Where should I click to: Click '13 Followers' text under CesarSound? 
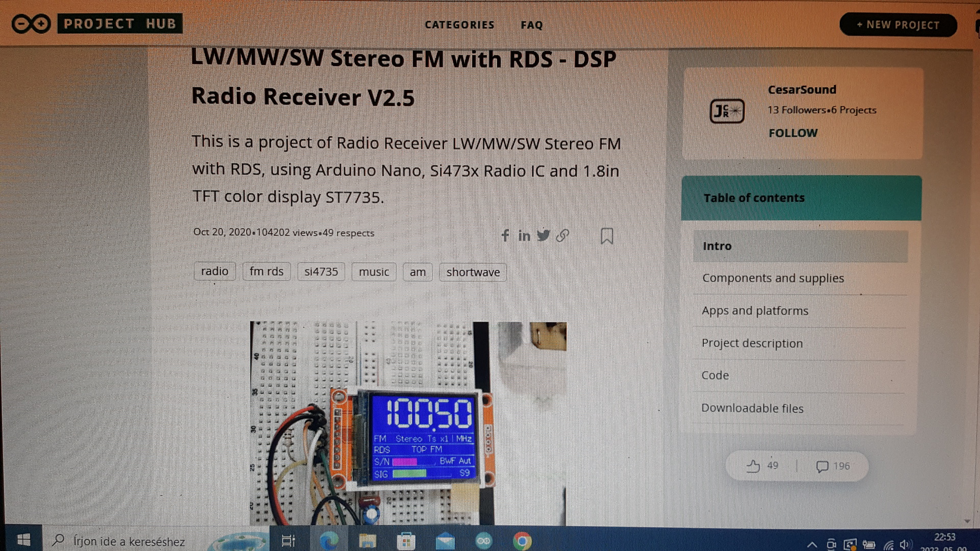pyautogui.click(x=796, y=110)
